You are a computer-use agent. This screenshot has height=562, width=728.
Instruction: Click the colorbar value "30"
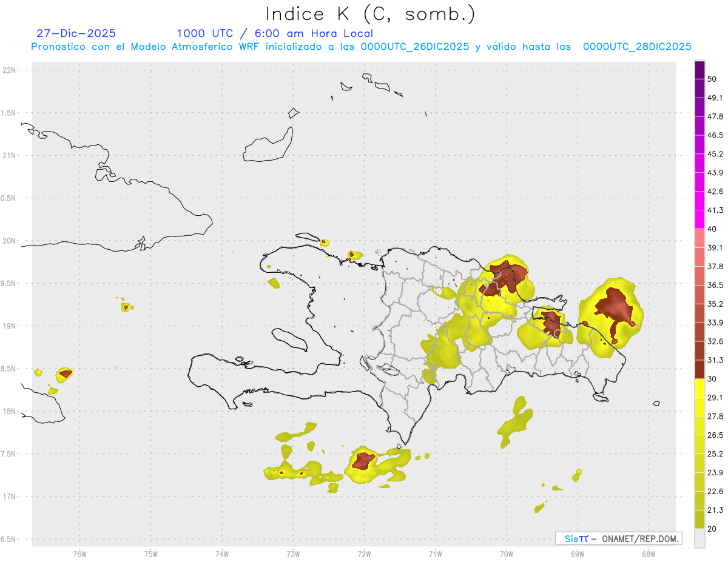[713, 379]
